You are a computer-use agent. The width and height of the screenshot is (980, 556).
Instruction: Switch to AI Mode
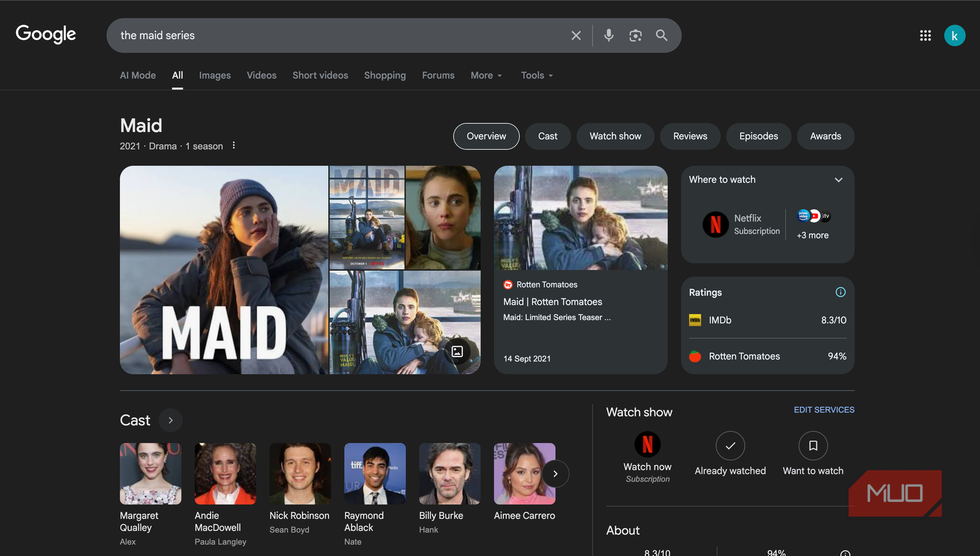(x=138, y=75)
